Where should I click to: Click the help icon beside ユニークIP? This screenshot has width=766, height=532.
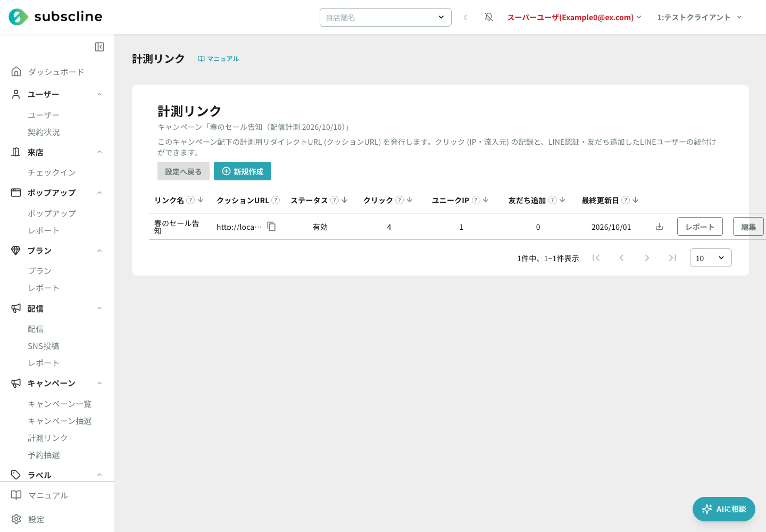pyautogui.click(x=476, y=200)
